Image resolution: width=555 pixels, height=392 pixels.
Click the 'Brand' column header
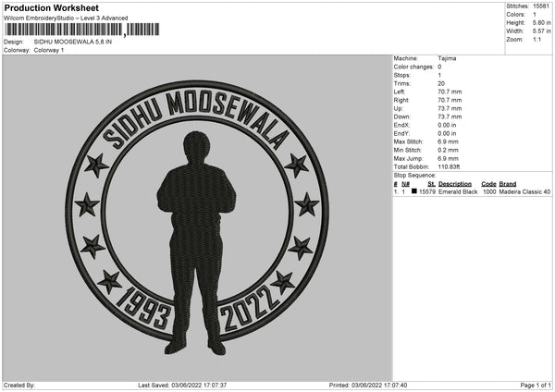[x=508, y=184]
